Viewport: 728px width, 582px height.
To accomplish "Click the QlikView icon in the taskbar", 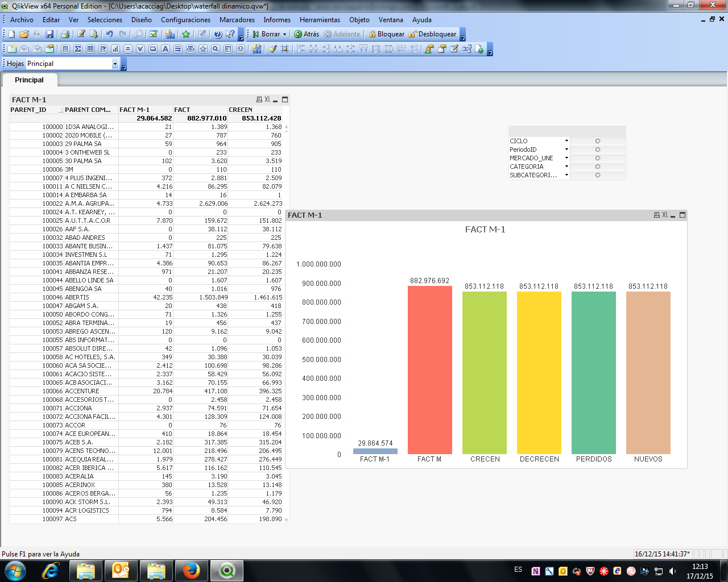I will pos(227,570).
